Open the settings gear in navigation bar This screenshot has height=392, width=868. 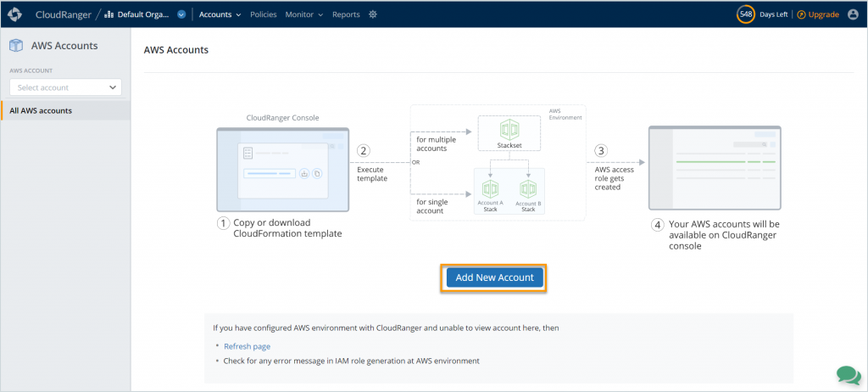(x=373, y=14)
